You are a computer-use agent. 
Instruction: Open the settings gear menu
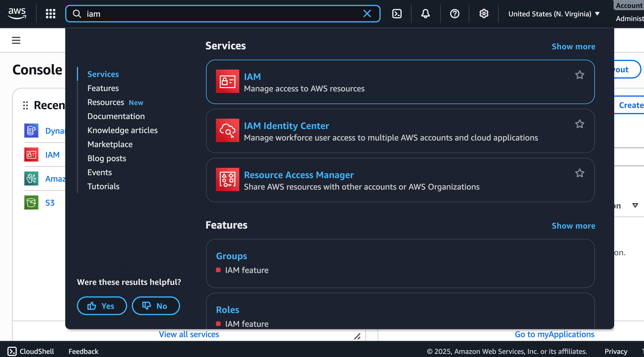484,14
